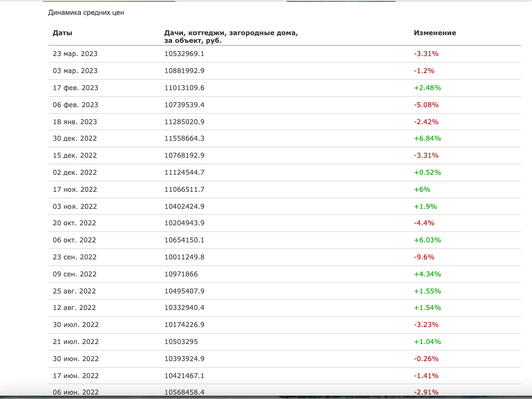Select price value 10332940.4
Image resolution: width=532 pixels, height=399 pixels.
184,307
